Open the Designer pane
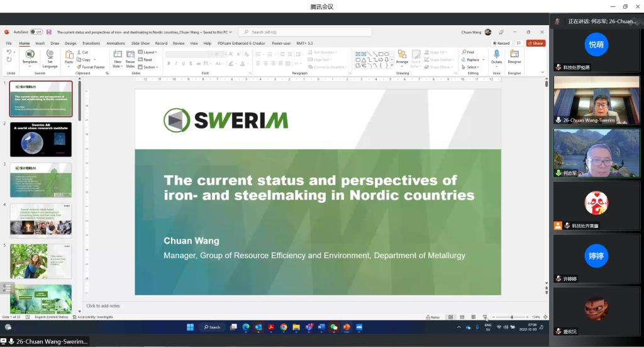The width and height of the screenshot is (644, 347). (x=514, y=57)
